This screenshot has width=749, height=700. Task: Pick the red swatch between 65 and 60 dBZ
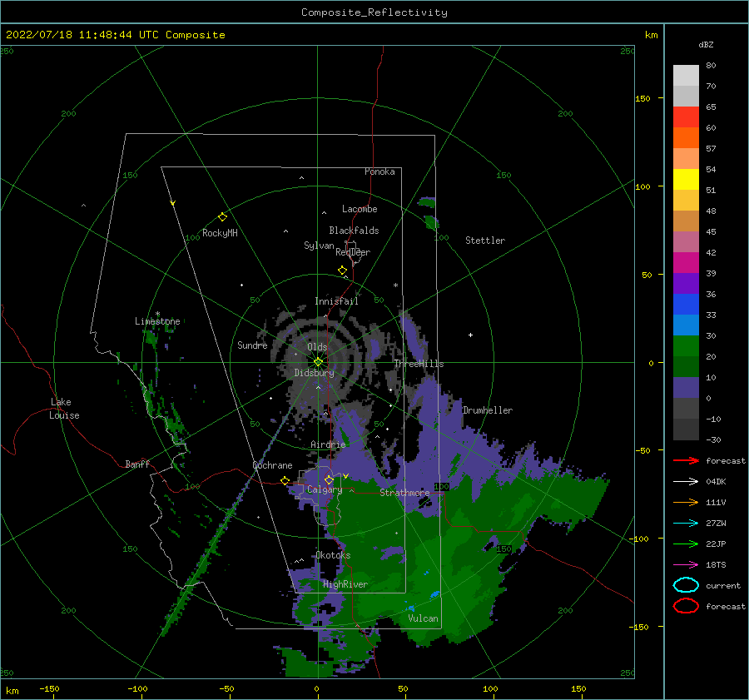[x=686, y=117]
